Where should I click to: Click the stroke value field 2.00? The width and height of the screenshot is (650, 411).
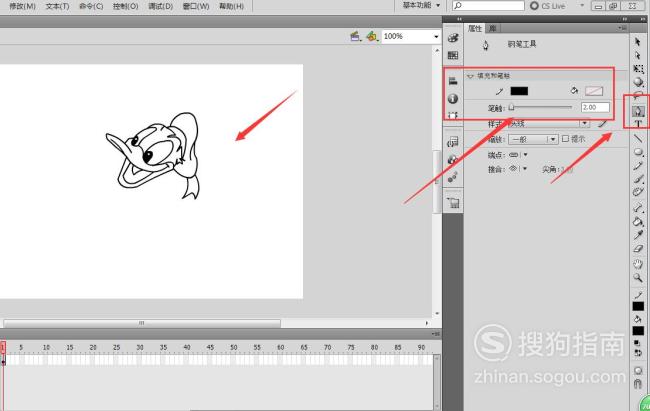tap(595, 107)
